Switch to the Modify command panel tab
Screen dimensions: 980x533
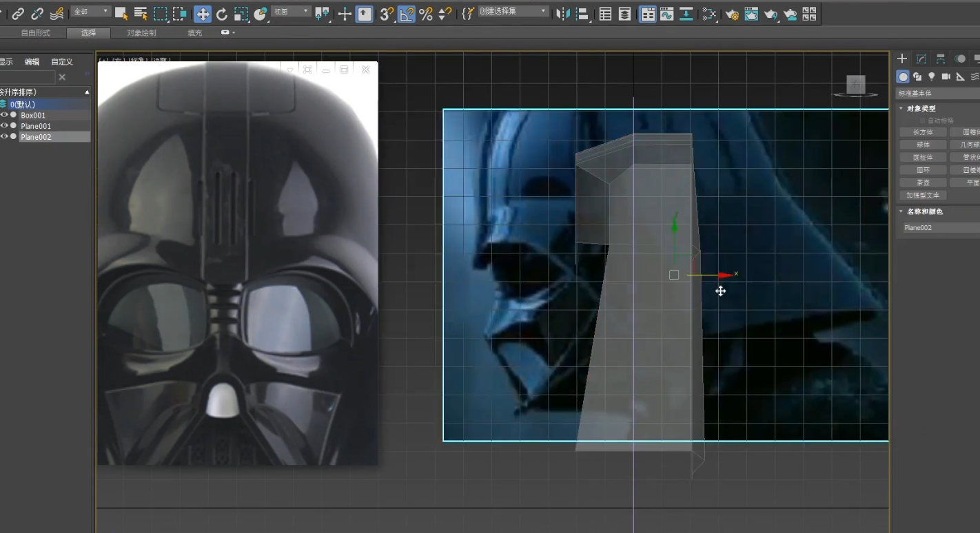[x=921, y=59]
